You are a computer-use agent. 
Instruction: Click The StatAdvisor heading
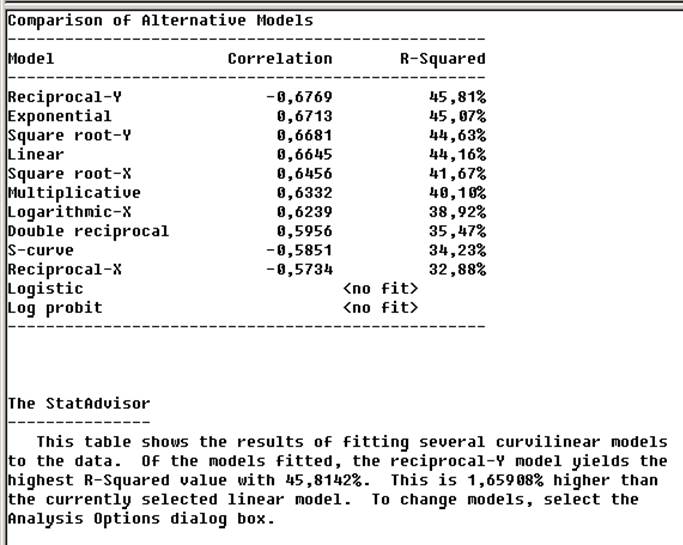pyautogui.click(x=79, y=403)
